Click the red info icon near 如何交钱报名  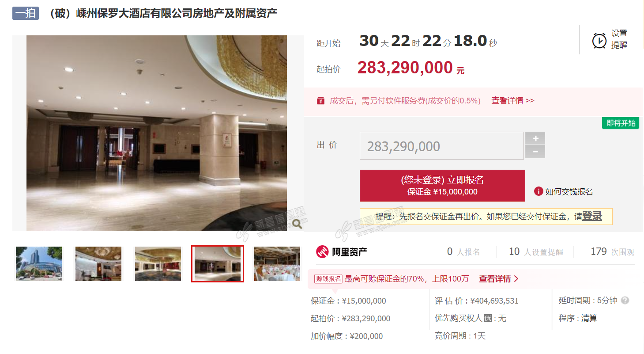[x=538, y=191]
